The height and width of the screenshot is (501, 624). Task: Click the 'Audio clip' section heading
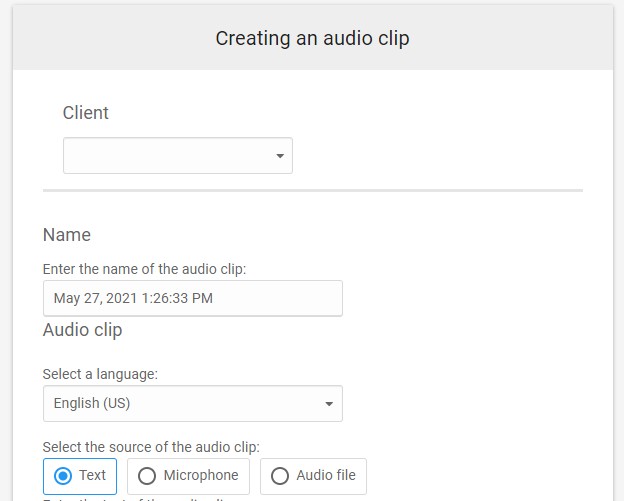tap(83, 329)
